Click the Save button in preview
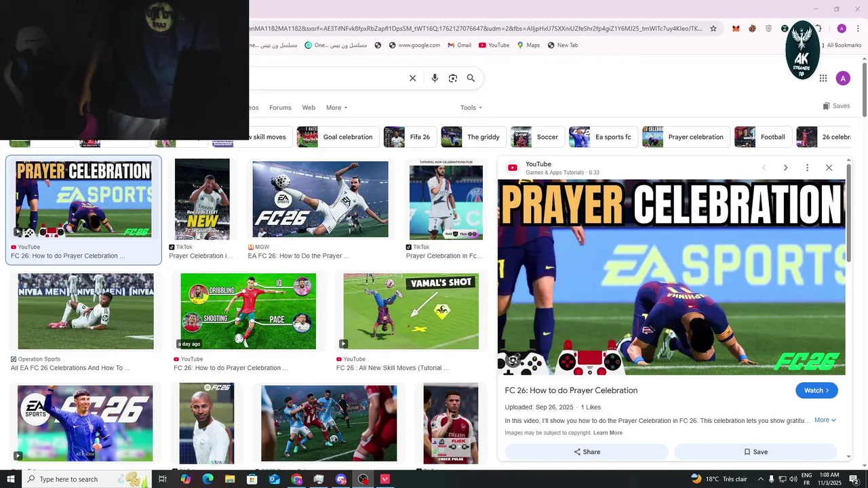 (x=755, y=452)
